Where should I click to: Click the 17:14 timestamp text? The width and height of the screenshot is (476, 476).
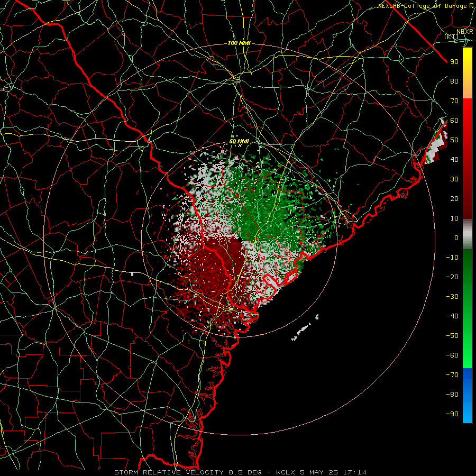[355, 472]
